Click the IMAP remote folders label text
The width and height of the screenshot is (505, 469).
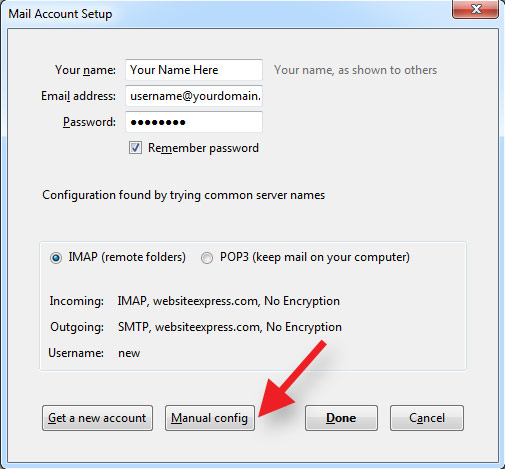127,257
